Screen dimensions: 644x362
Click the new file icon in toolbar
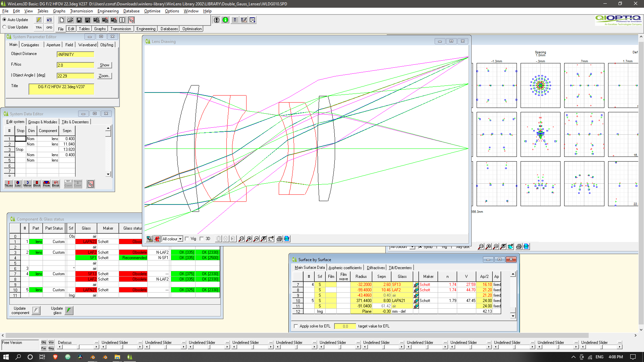(62, 20)
